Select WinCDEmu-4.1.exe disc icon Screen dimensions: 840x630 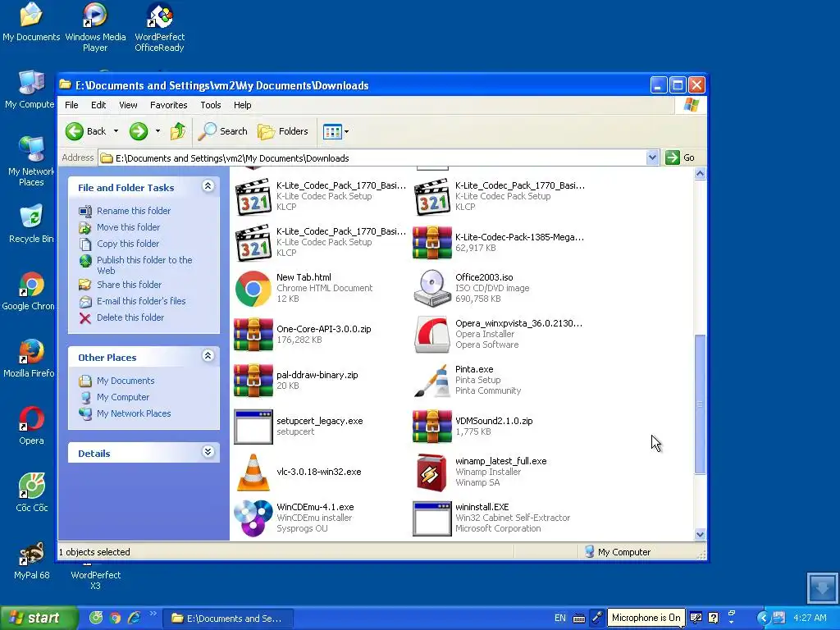click(x=253, y=518)
